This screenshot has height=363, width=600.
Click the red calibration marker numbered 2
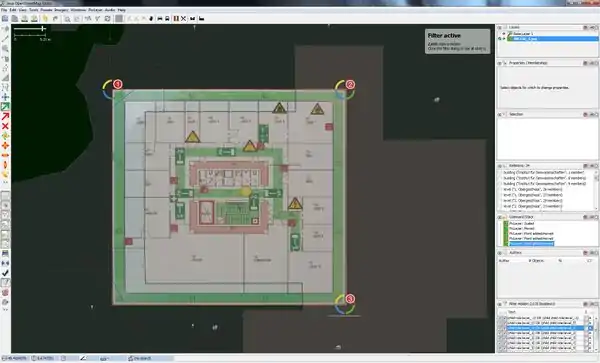coord(350,84)
